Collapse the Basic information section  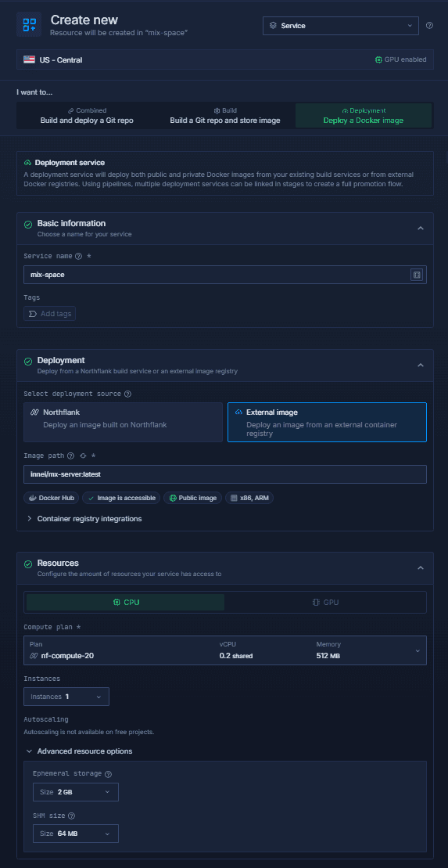pos(421,228)
